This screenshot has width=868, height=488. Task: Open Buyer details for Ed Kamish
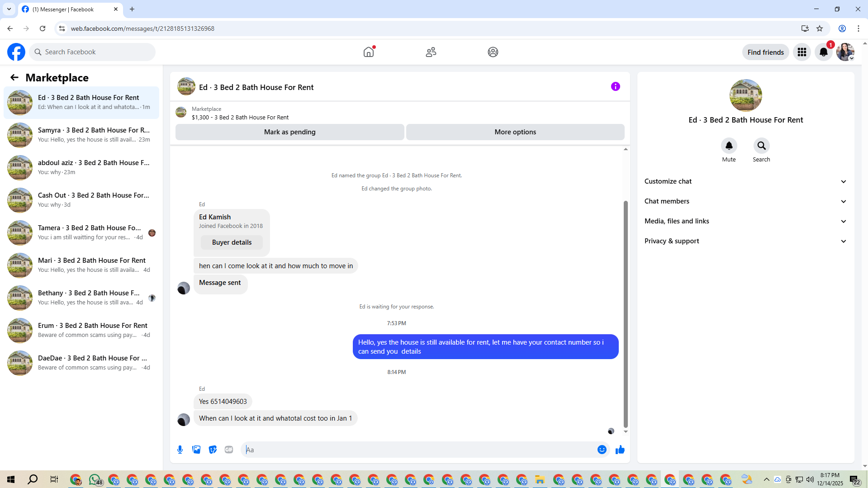(232, 242)
